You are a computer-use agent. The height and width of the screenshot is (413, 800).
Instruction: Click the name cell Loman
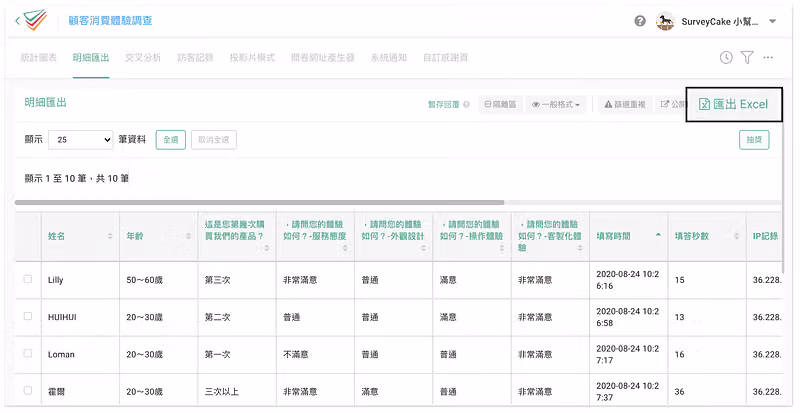point(61,354)
